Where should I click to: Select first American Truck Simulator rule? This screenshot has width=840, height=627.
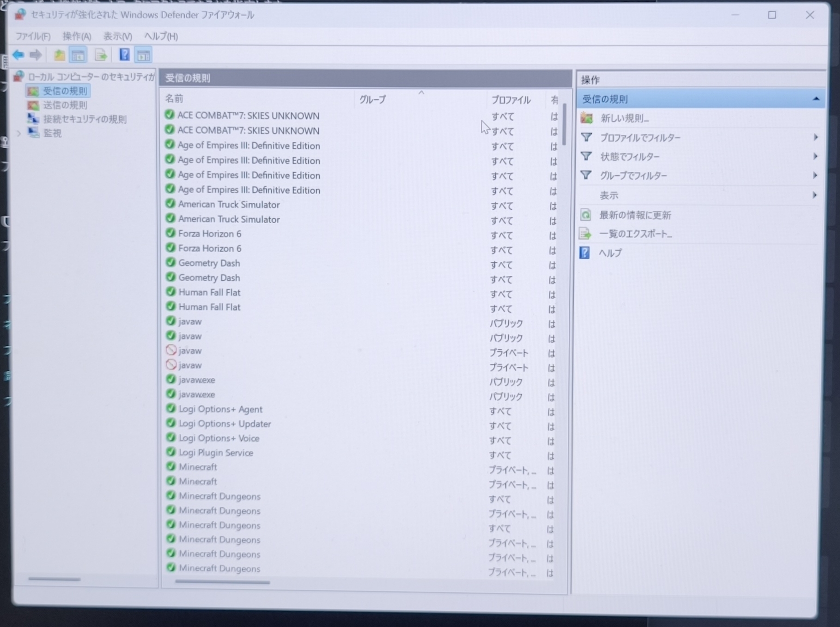(x=229, y=204)
